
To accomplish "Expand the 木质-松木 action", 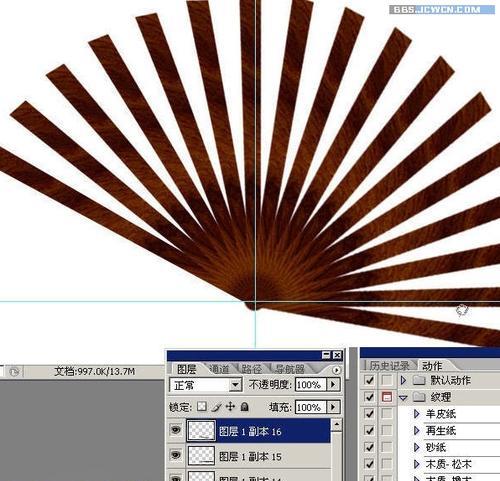I will pos(416,464).
